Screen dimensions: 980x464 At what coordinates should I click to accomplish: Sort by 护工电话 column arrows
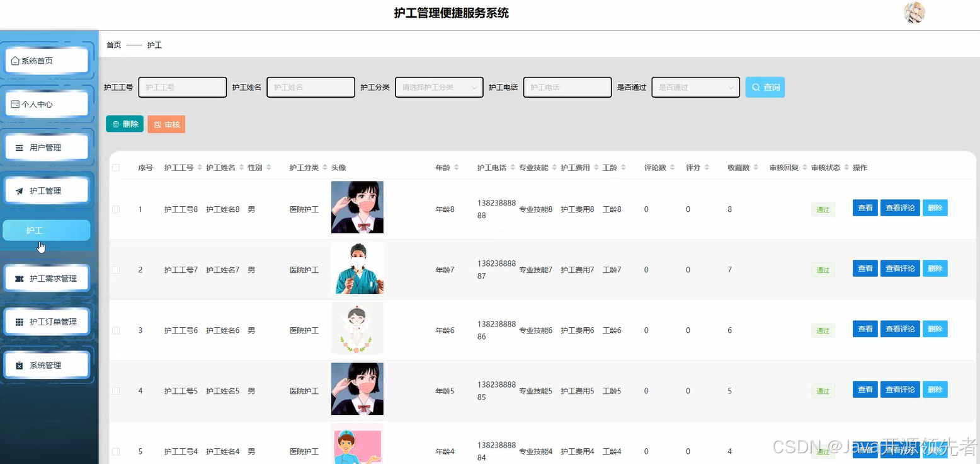coord(513,168)
